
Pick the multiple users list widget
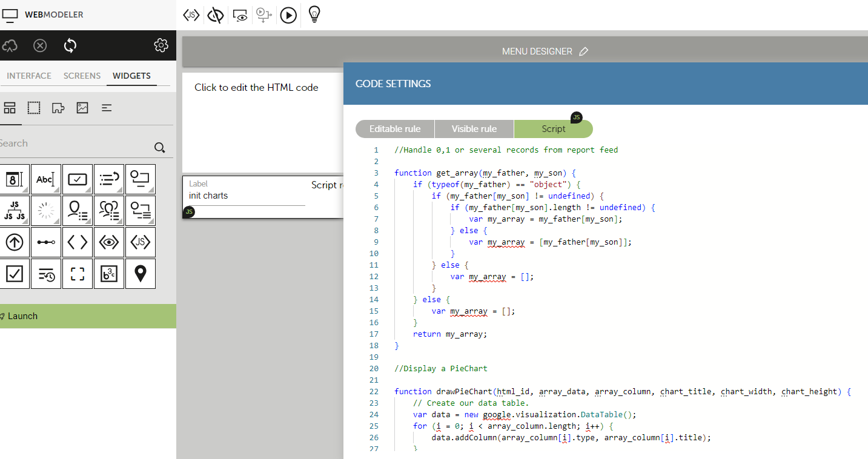(x=109, y=211)
